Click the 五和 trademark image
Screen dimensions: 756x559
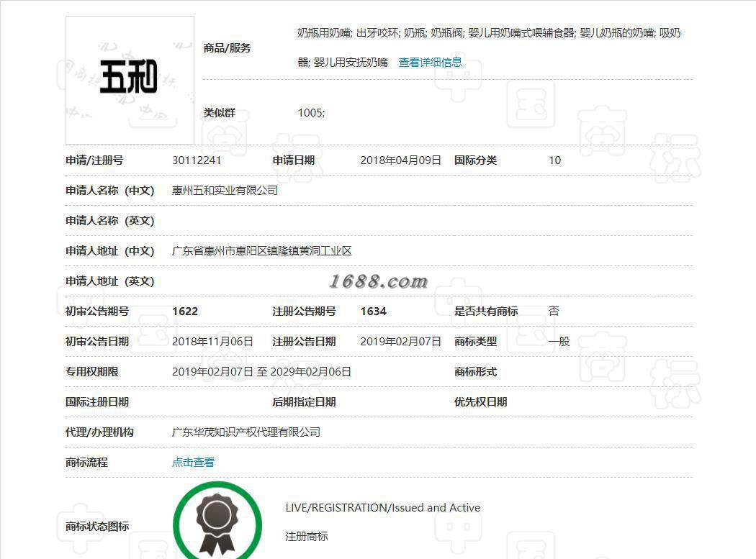(130, 80)
